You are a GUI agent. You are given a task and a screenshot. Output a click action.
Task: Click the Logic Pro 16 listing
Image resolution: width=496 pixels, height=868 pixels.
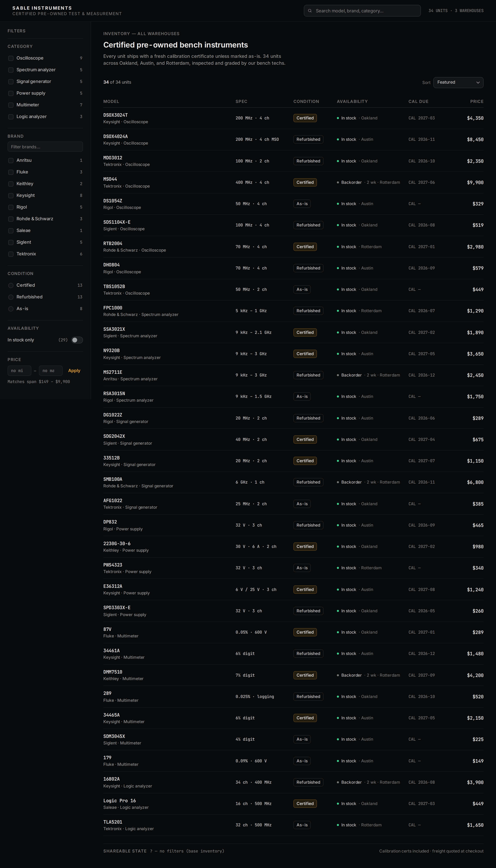293,804
